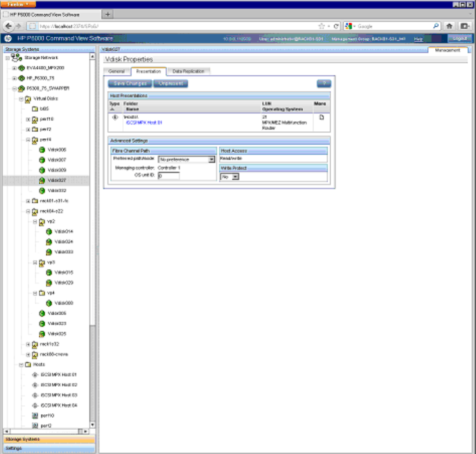This screenshot has height=454, width=476.
Task: Expand the EVA4400_MPX200 tree node
Action: coord(14,68)
